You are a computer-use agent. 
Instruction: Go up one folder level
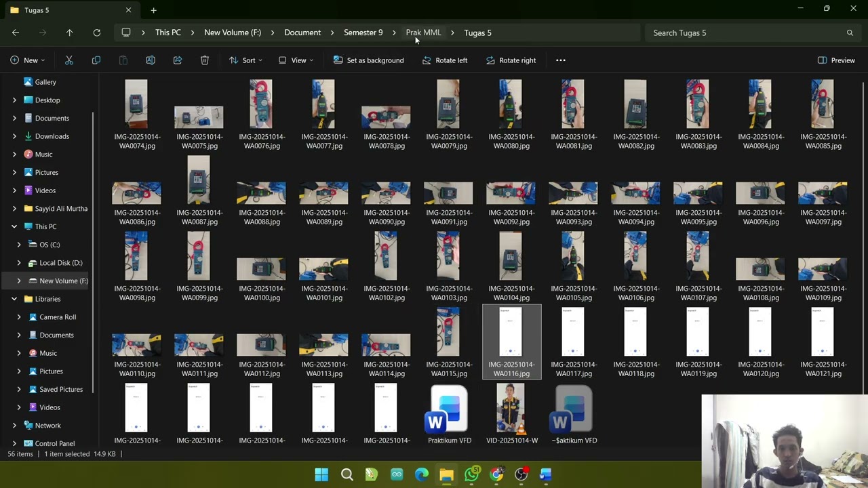[69, 33]
